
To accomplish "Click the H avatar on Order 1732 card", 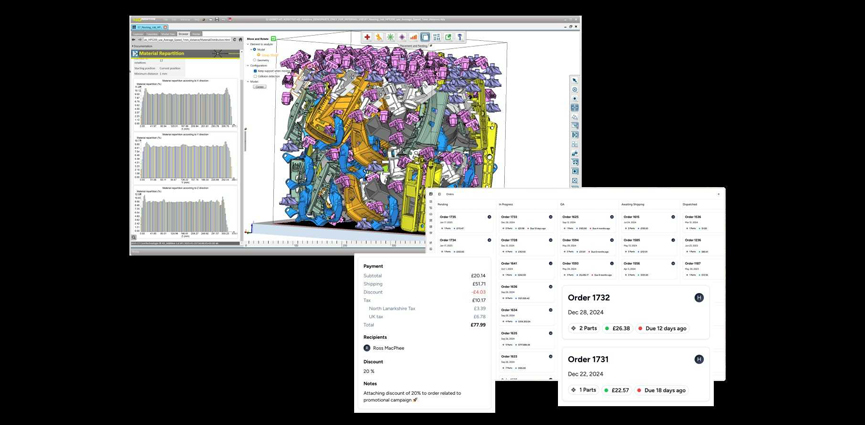I will click(699, 298).
